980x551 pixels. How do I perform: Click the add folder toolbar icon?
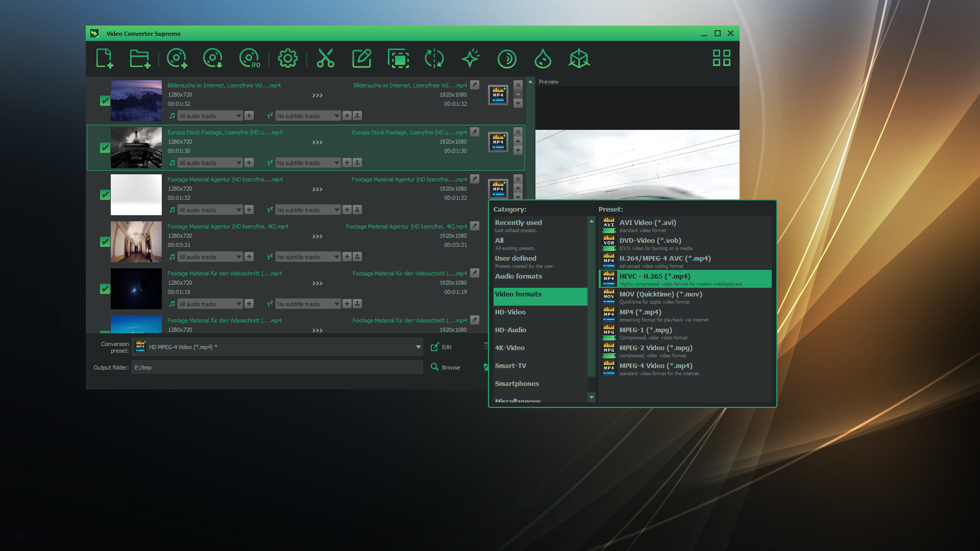139,59
